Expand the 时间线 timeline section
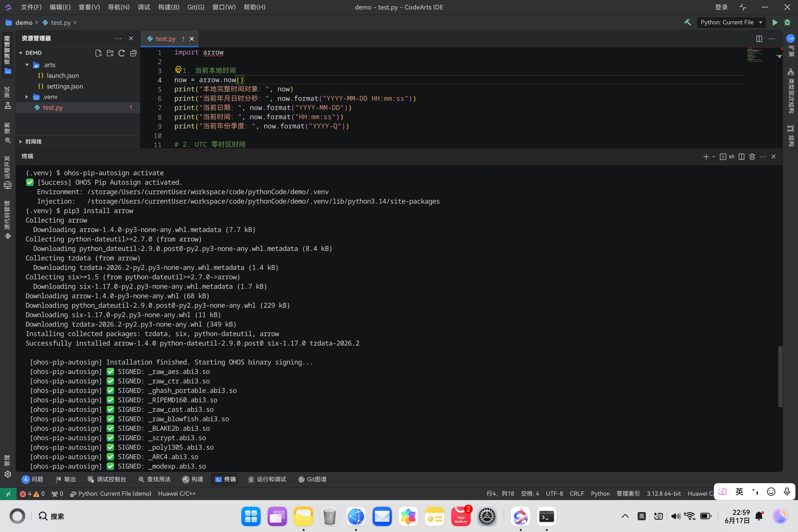This screenshot has height=532, width=798. point(21,141)
